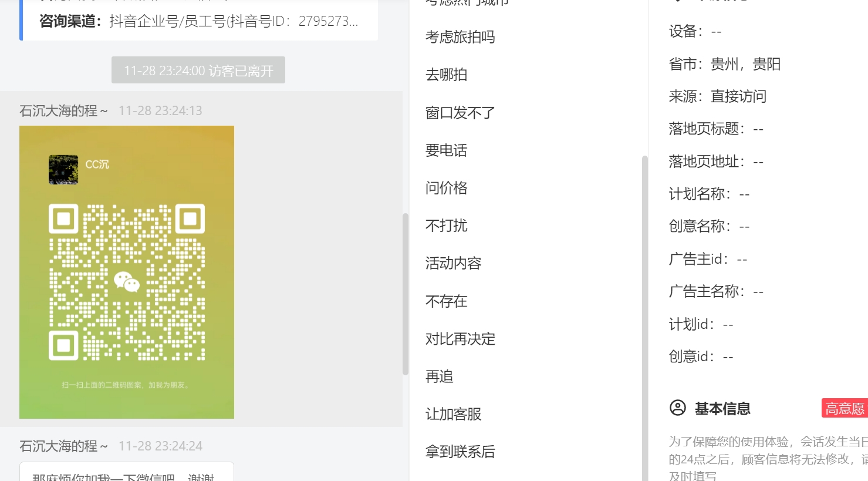Select quick reply 让加客服
The width and height of the screenshot is (868, 481).
(x=453, y=414)
